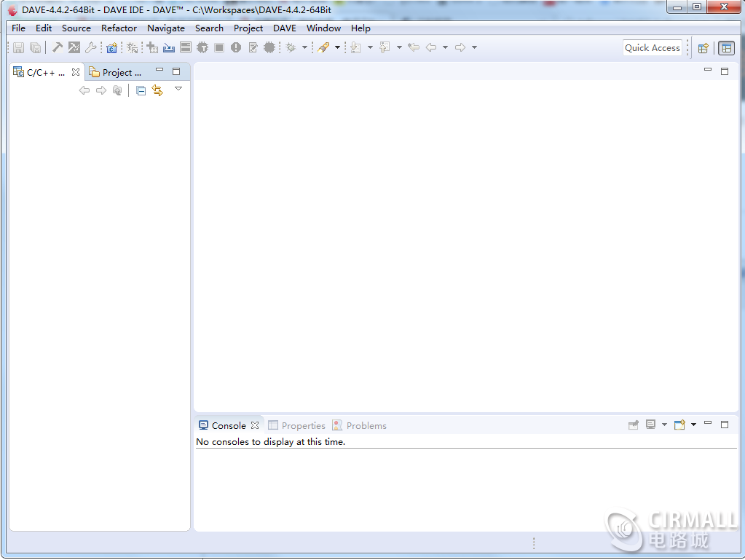Click the Build hammer icon in toolbar
The height and width of the screenshot is (560, 745).
57,47
